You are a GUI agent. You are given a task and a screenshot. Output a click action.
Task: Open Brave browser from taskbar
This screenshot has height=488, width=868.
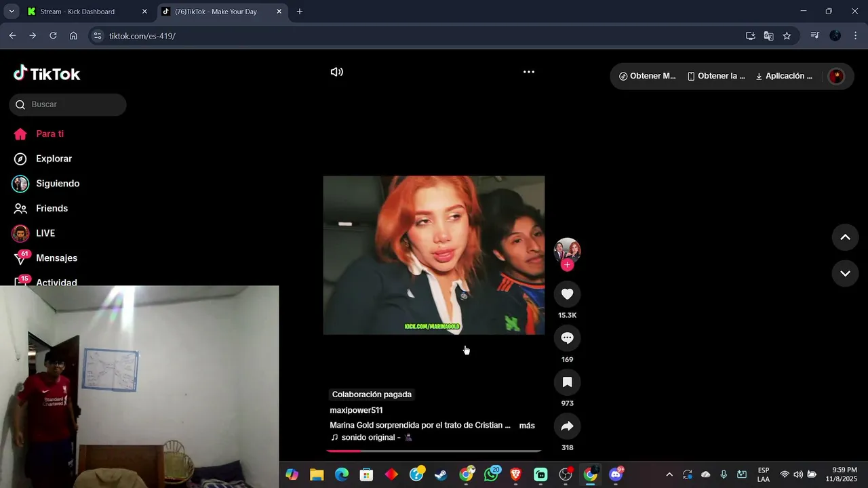click(515, 474)
